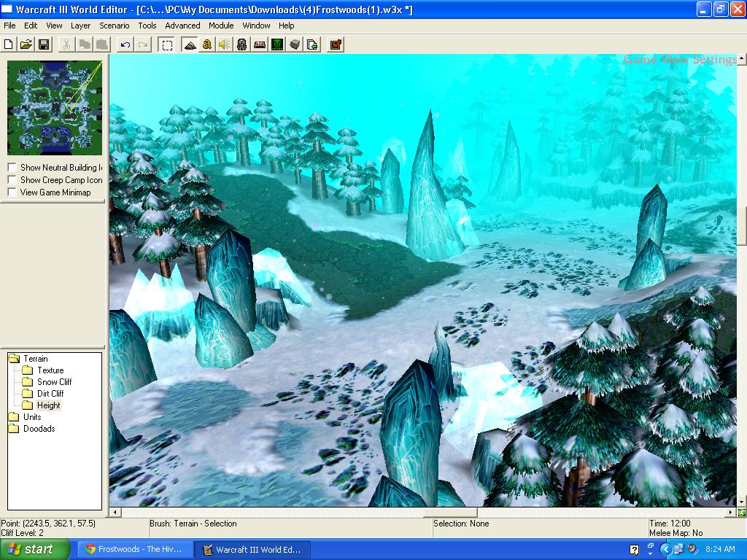The width and height of the screenshot is (747, 560).
Task: Open the Help menu
Action: pyautogui.click(x=286, y=26)
